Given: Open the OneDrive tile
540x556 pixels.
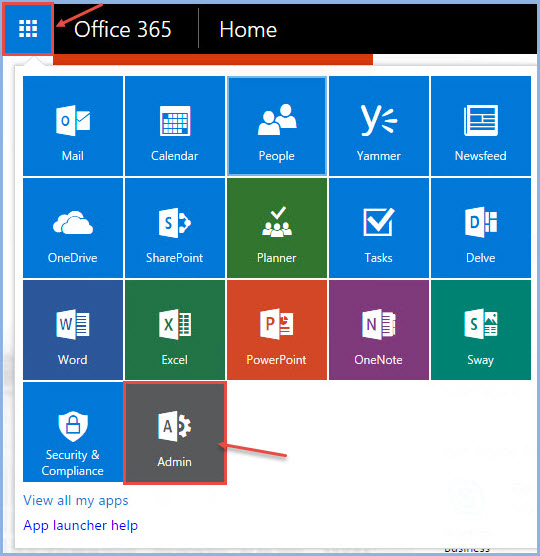Looking at the screenshot, I should coord(73,228).
